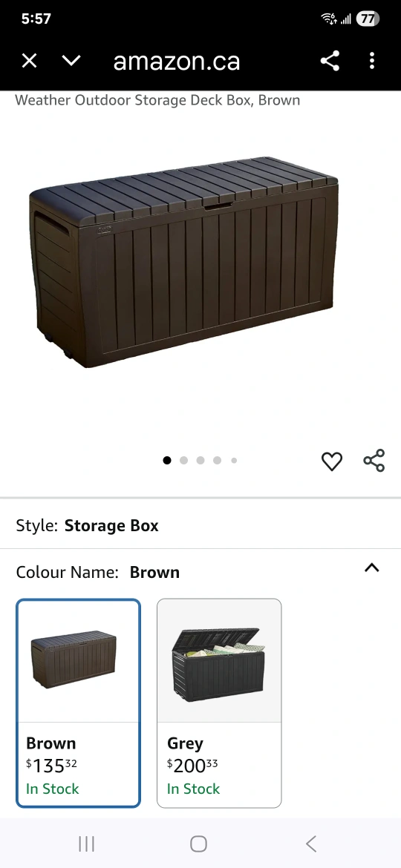Screen dimensions: 401x868
Task: Tap the last small carousel dot
Action: pyautogui.click(x=234, y=460)
